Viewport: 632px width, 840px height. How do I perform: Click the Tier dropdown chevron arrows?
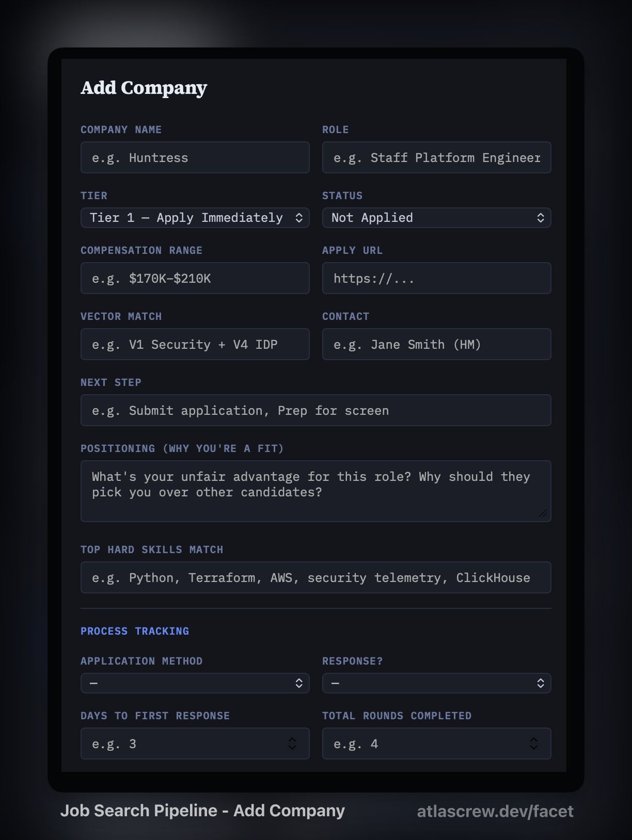point(299,218)
